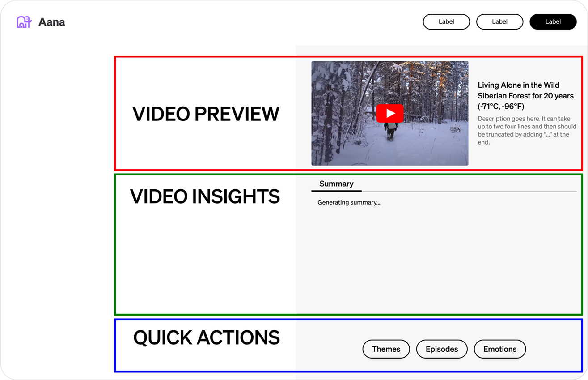Click the "Description goes here" paragraph text
The width and height of the screenshot is (588, 380).
527,130
